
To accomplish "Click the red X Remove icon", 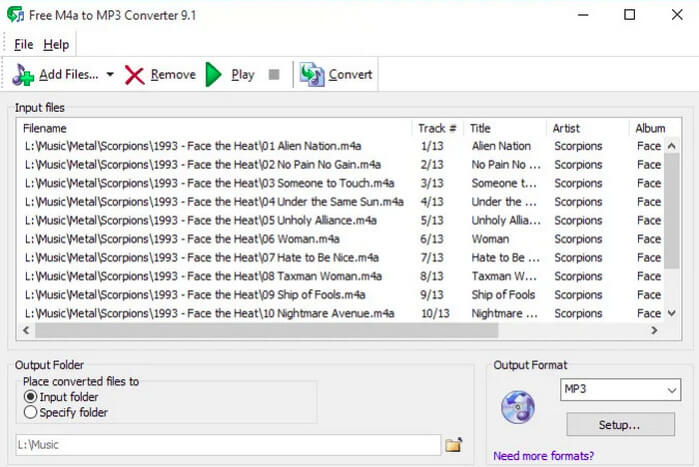I will [135, 75].
